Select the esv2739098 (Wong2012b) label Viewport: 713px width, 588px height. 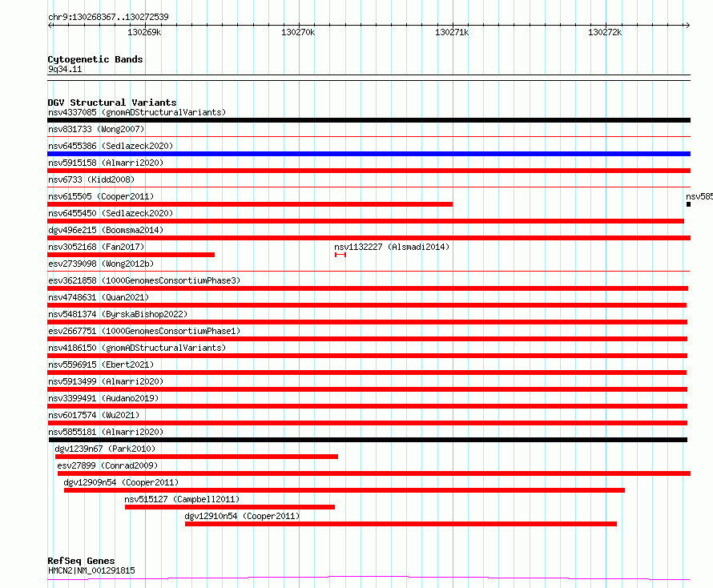(x=101, y=264)
